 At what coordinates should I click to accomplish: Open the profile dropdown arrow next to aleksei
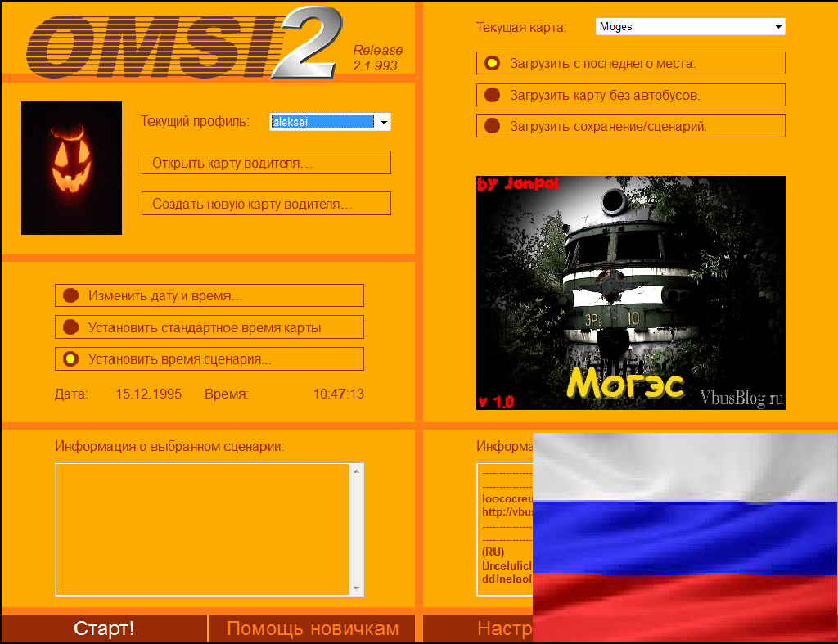[384, 123]
